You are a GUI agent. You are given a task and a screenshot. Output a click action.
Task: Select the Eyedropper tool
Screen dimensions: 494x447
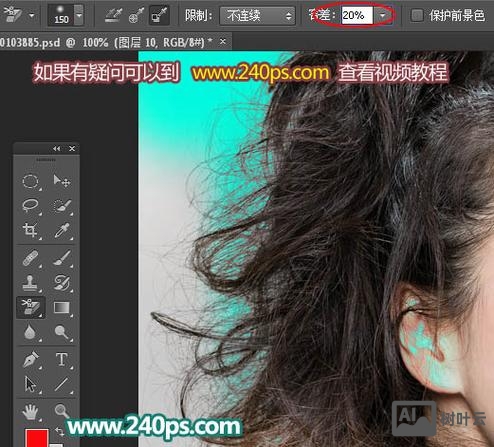coord(62,231)
